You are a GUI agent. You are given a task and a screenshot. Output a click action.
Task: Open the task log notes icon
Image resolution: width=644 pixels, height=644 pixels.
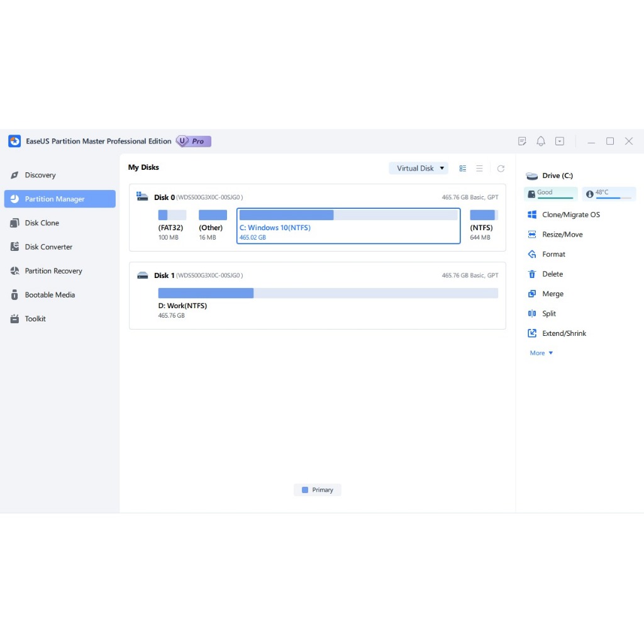pos(522,142)
